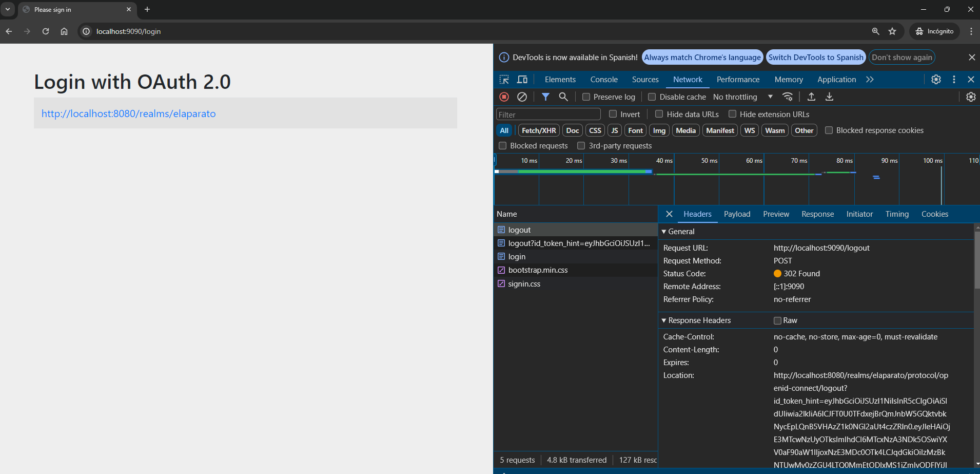The width and height of the screenshot is (980, 474).
Task: Enable the Disable cache checkbox
Action: pos(652,97)
